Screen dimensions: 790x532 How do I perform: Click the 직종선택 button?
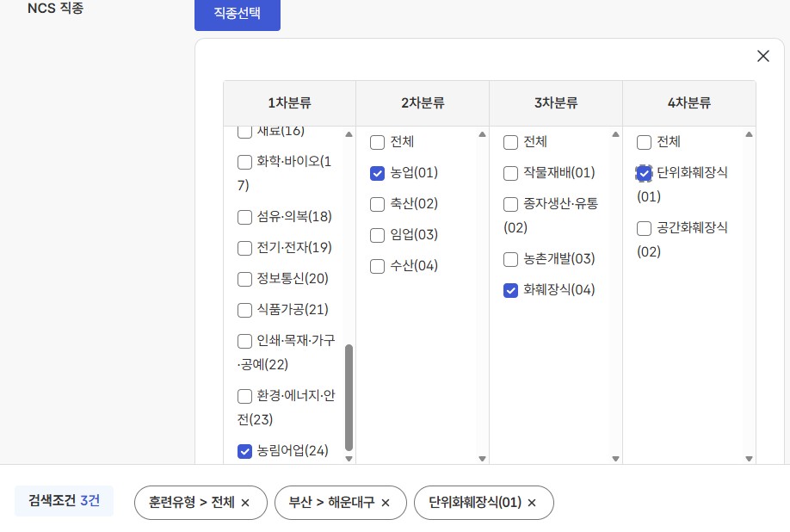(x=237, y=13)
